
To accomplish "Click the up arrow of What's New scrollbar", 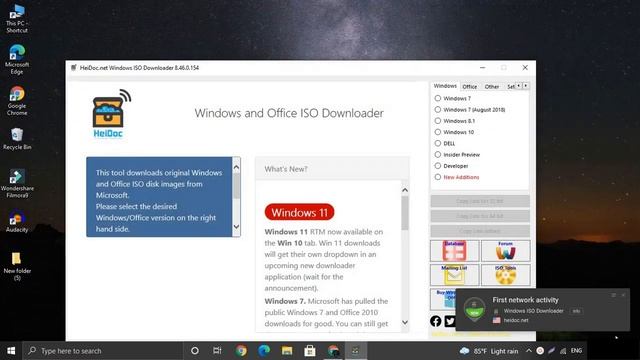I will pos(405,190).
